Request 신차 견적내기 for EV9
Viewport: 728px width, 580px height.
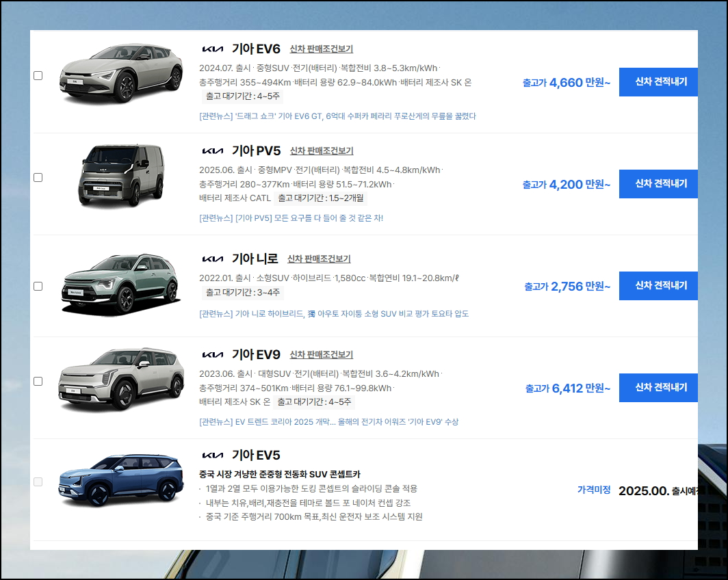point(658,387)
